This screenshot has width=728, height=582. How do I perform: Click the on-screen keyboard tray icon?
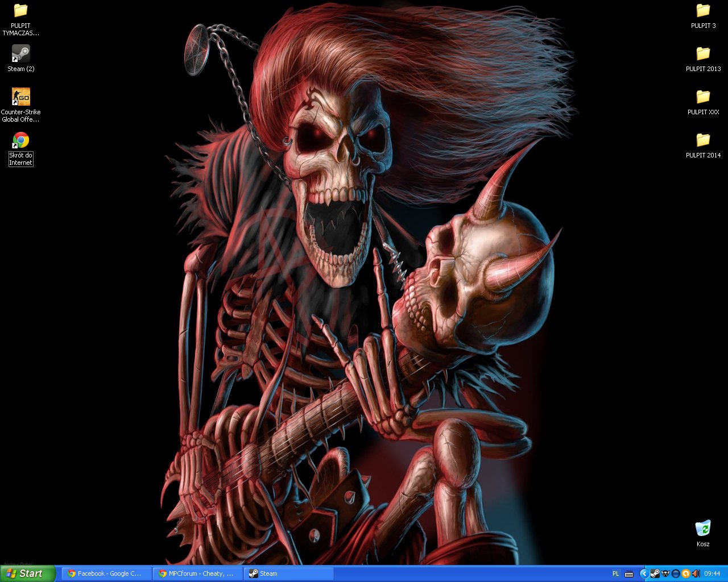629,574
